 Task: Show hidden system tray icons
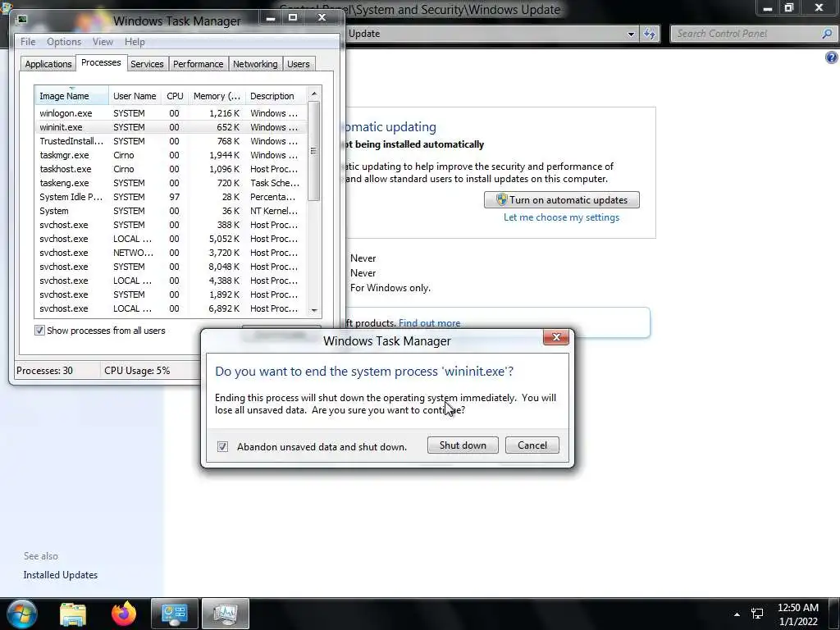pos(737,614)
